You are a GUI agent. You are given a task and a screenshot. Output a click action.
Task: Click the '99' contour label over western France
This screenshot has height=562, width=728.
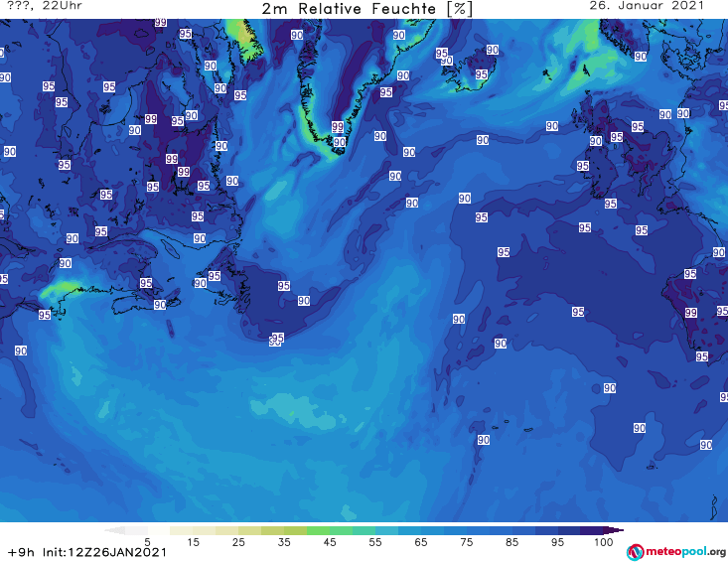pyautogui.click(x=691, y=313)
